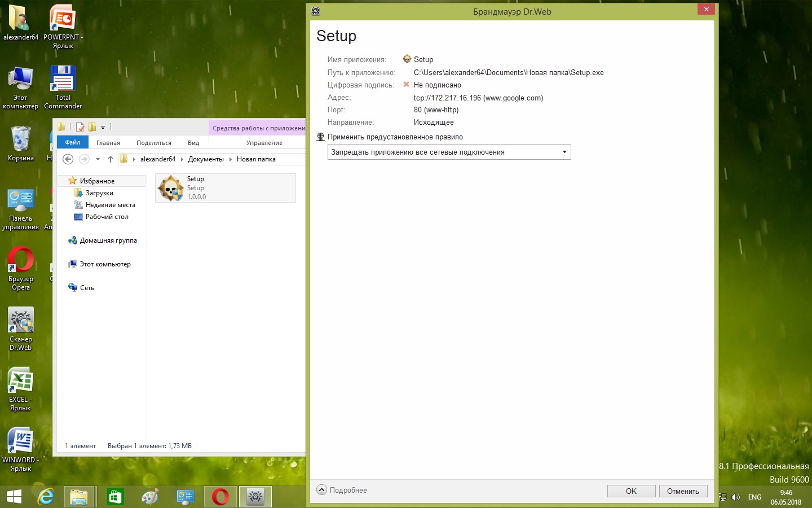This screenshot has height=508, width=812.
Task: Select the Панель управления desktop icon
Action: tap(21, 209)
